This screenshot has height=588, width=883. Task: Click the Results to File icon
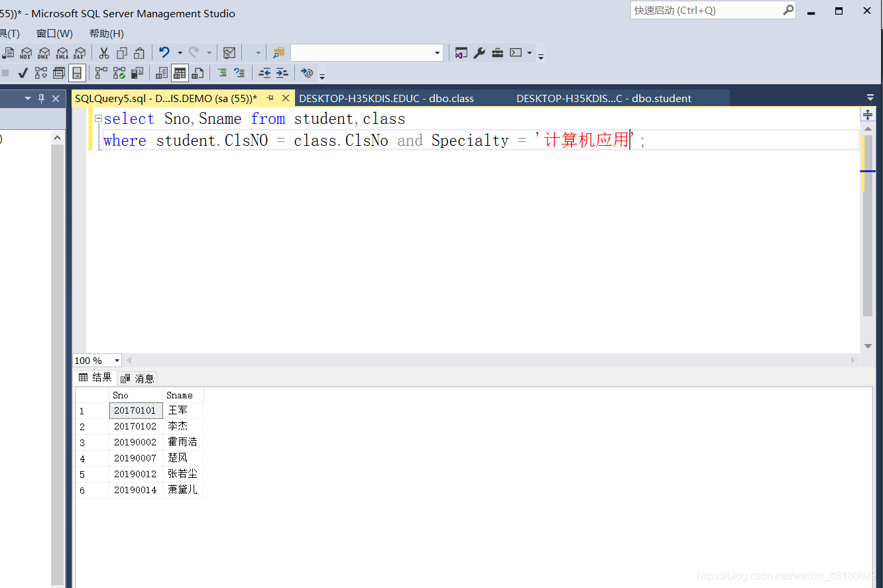(x=198, y=73)
